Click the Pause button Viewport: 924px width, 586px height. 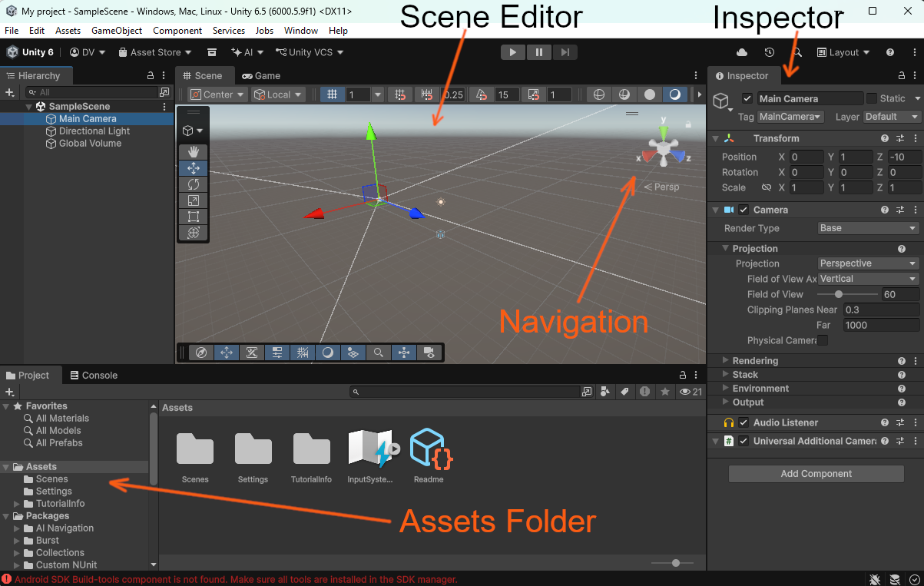coord(539,52)
